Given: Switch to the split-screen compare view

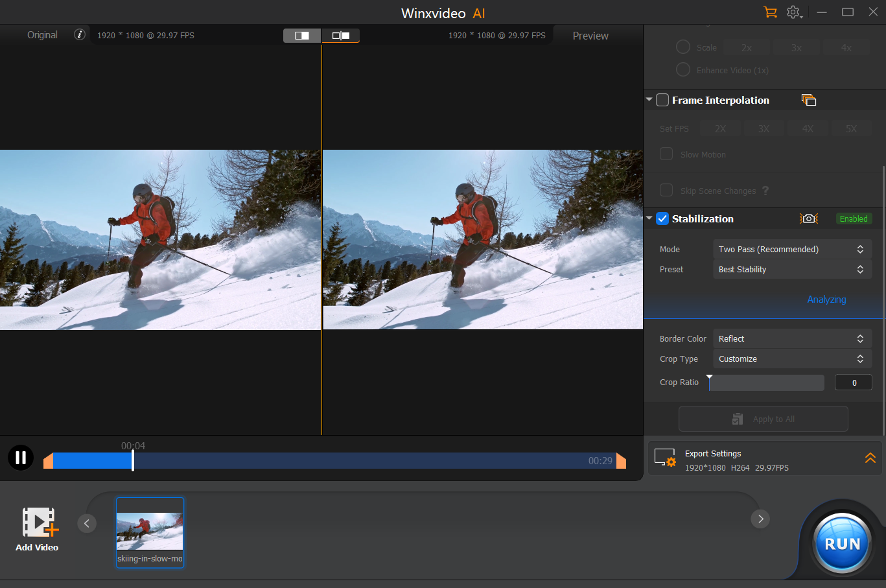Looking at the screenshot, I should tap(302, 36).
